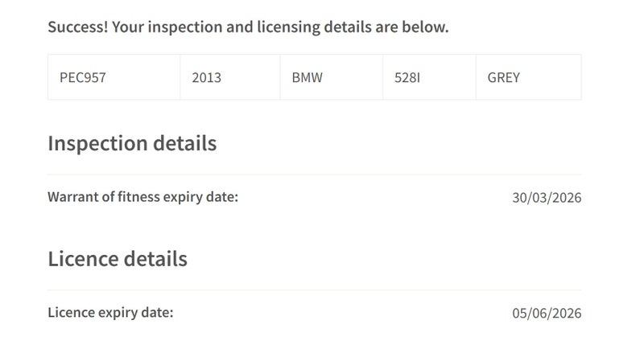644x349 pixels.
Task: Click the Licence expiry date label
Action: 110,313
